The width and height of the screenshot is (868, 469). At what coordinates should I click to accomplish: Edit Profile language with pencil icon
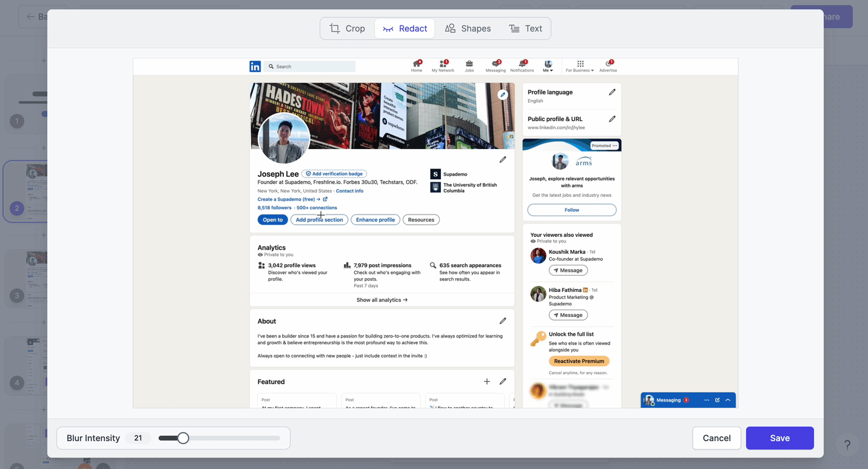coord(612,92)
